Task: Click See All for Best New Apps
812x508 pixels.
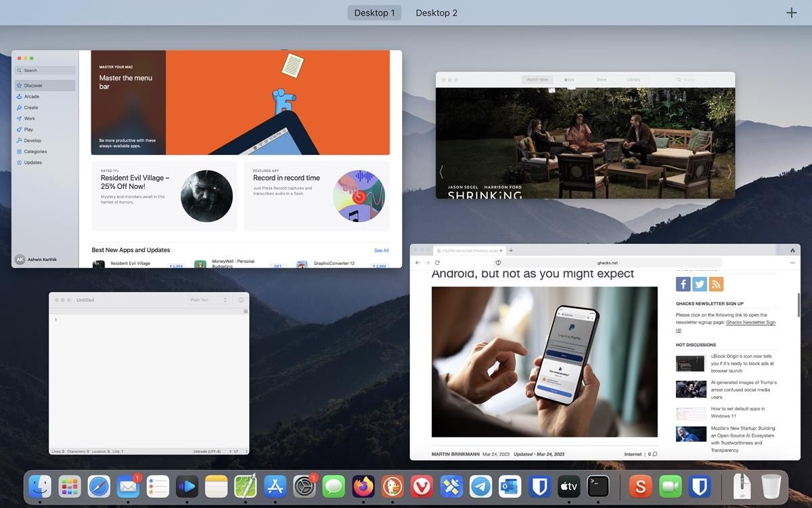Action: (382, 251)
